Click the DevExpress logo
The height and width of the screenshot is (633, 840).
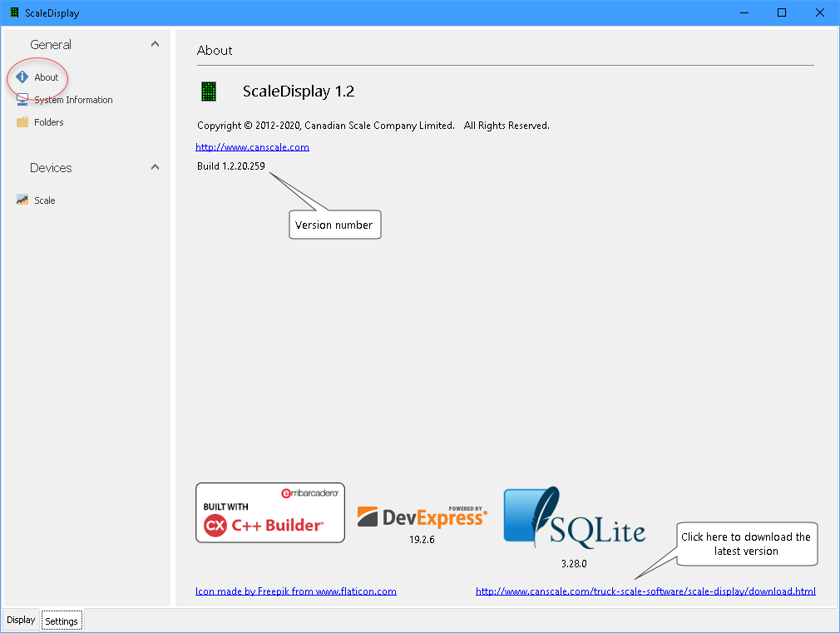point(422,517)
